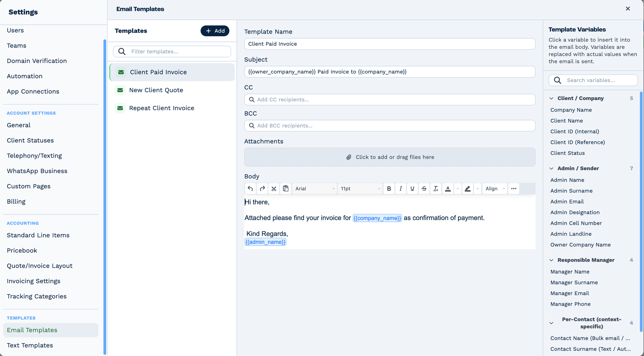
Task: Collapse the Admin / Sender variable group
Action: click(x=551, y=169)
